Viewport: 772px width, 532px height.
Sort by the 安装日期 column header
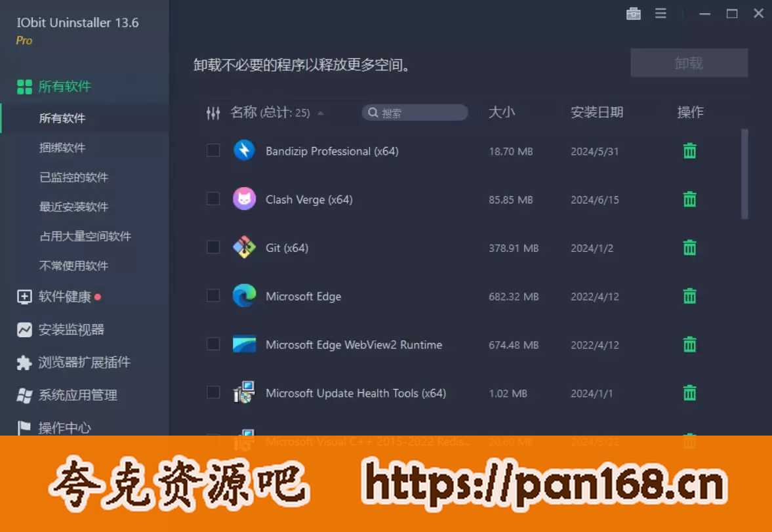(x=597, y=112)
